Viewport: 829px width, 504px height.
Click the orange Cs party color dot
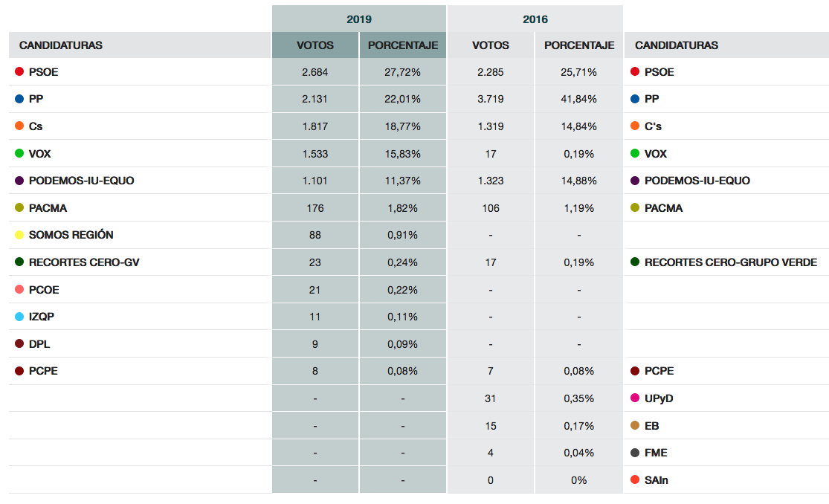click(19, 126)
